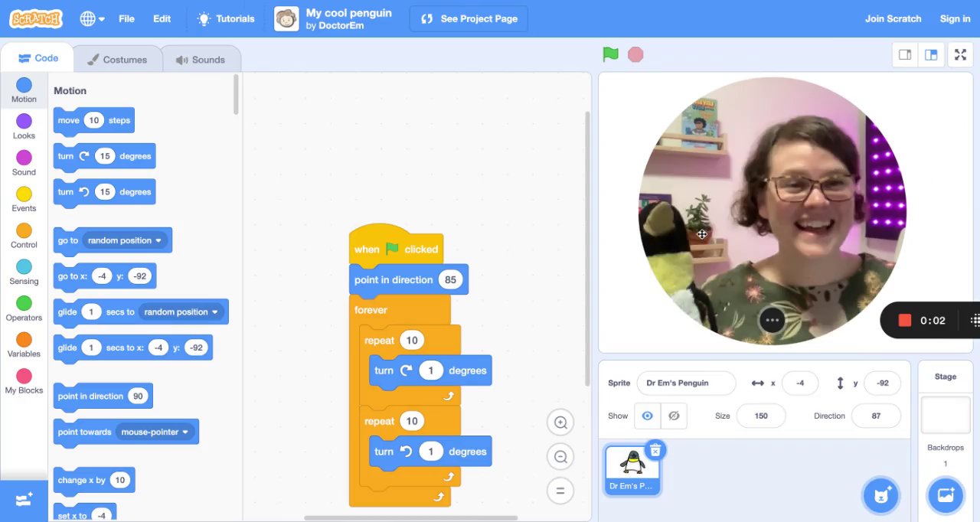Click the See Project Page button
This screenshot has width=980, height=522.
coord(469,18)
